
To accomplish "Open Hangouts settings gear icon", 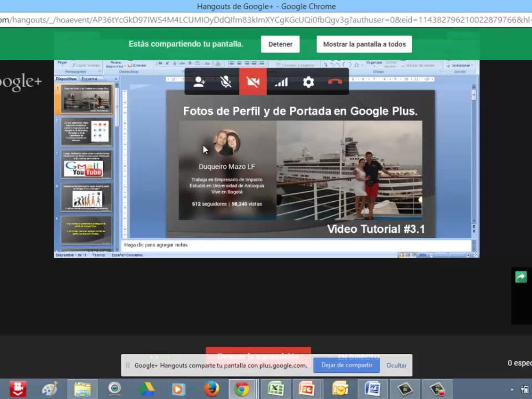I will 308,82.
